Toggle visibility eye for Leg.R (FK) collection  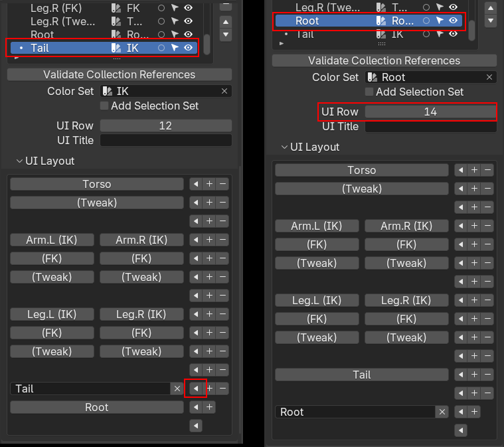tap(189, 9)
